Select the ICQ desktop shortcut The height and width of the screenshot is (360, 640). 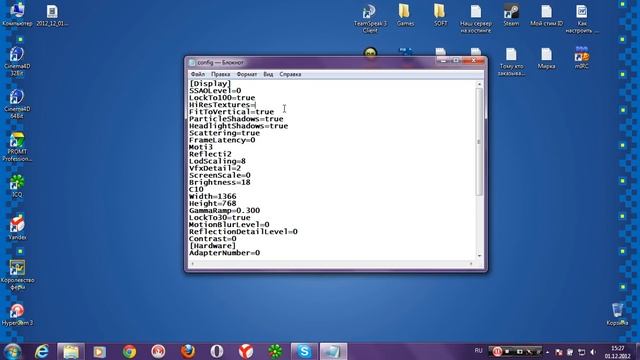point(17,186)
